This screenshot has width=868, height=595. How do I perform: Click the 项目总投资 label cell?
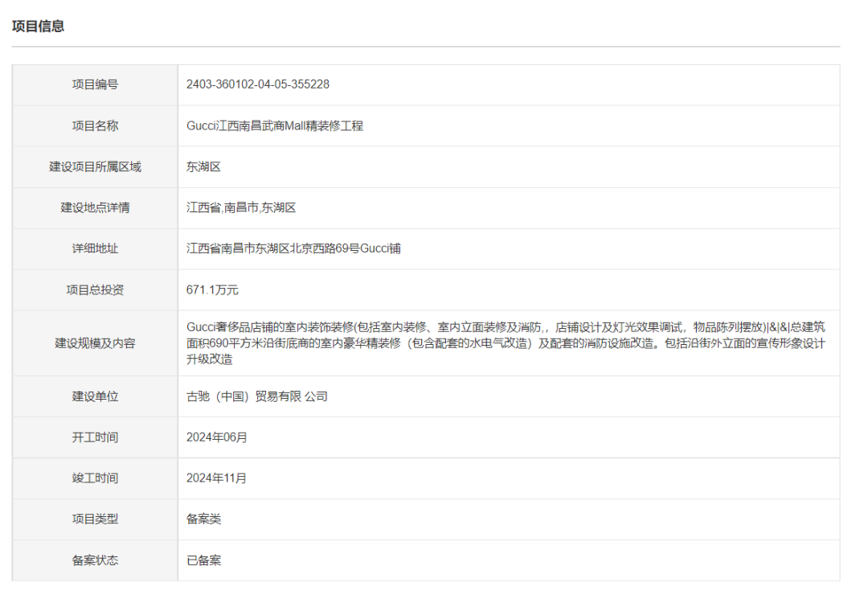(95, 290)
